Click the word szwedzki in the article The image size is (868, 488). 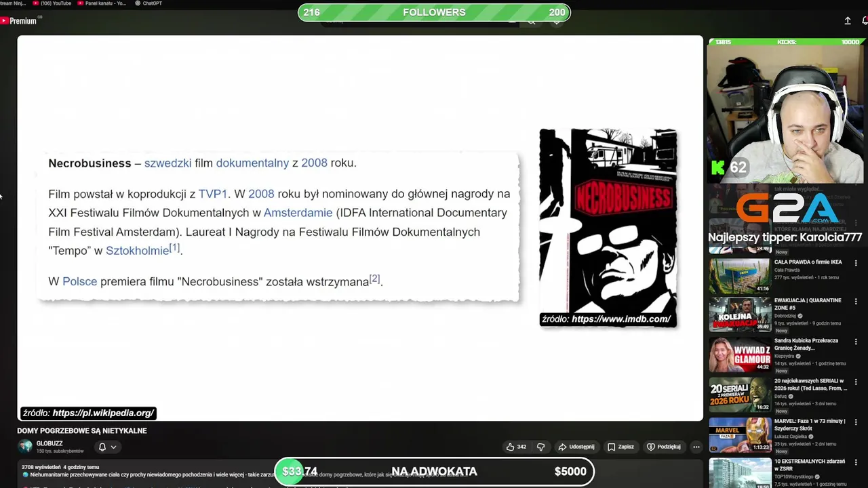tap(167, 163)
